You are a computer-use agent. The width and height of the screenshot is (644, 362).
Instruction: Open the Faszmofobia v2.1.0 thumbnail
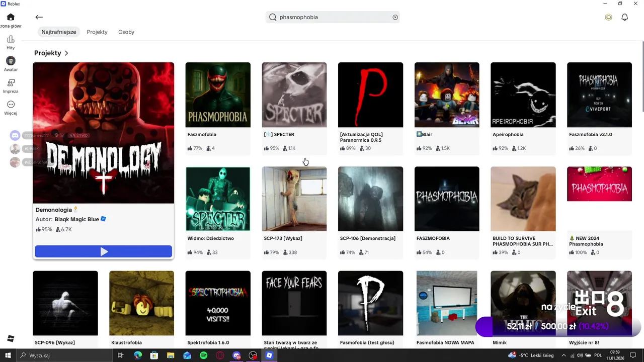coord(599,95)
